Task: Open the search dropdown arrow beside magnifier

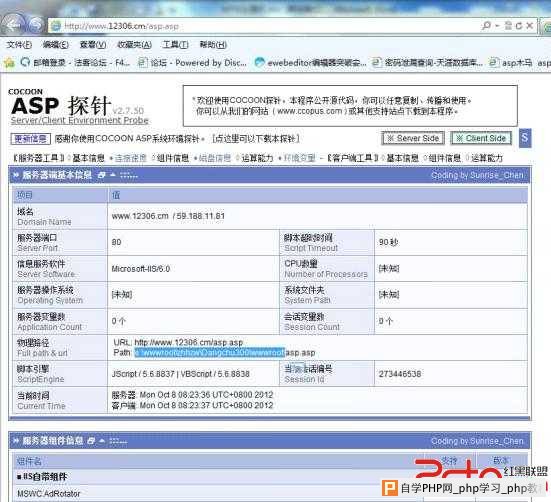Action: [497, 26]
